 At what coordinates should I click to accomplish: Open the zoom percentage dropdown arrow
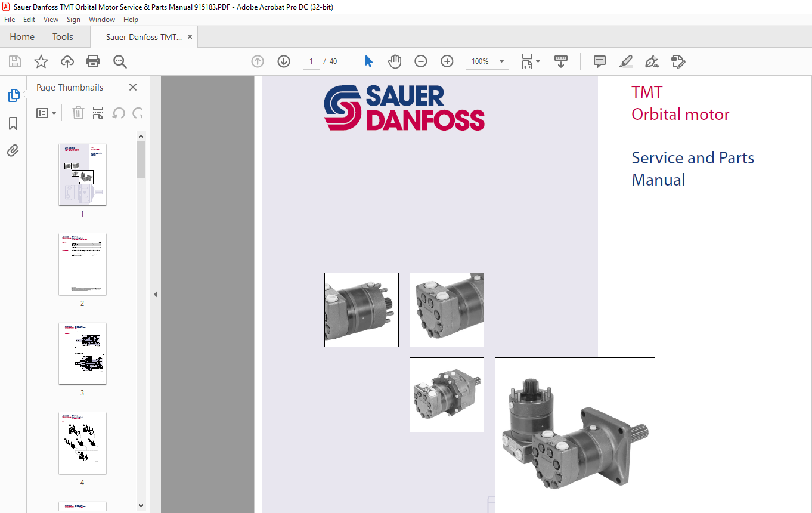pos(501,61)
